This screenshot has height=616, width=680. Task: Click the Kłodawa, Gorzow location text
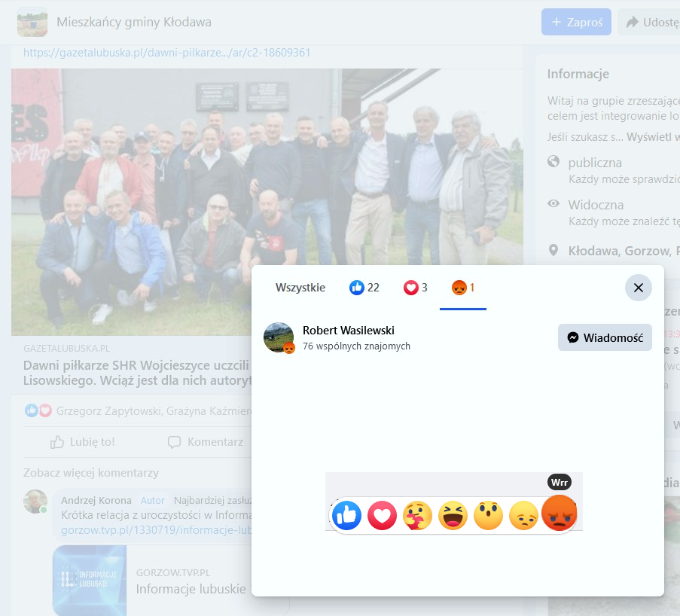(624, 251)
